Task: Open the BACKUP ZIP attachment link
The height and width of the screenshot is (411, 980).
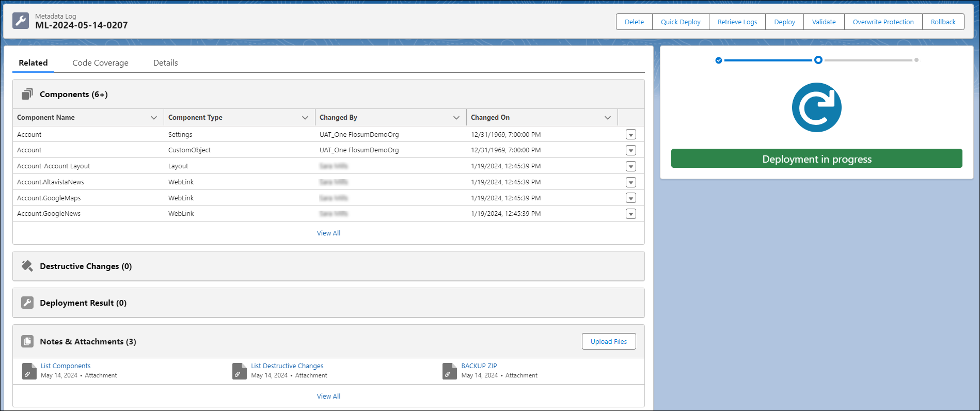Action: 479,366
